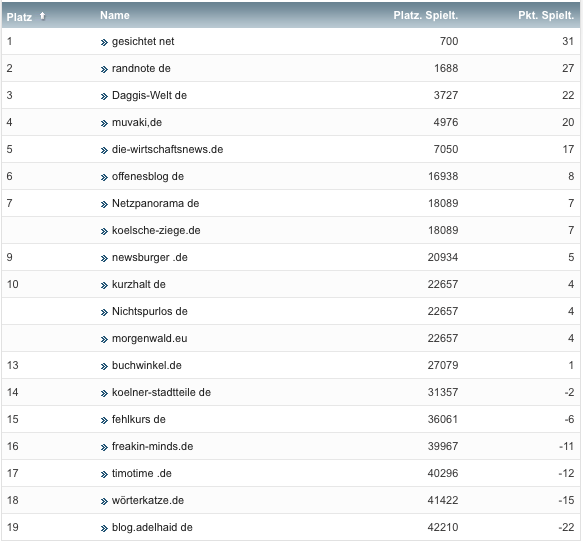Click the arrow icon before koelsche-ziege.de
Image resolution: width=583 pixels, height=543 pixels.
104,231
